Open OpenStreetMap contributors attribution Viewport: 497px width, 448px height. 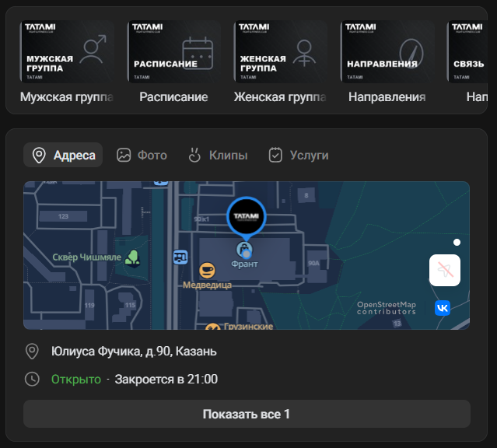(x=387, y=308)
